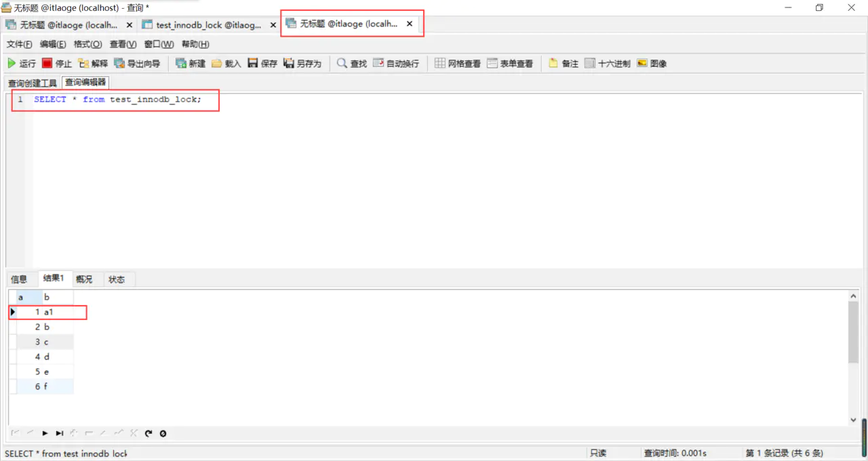Select the 查询编辑器 query editor tab
This screenshot has height=461, width=868.
(85, 82)
